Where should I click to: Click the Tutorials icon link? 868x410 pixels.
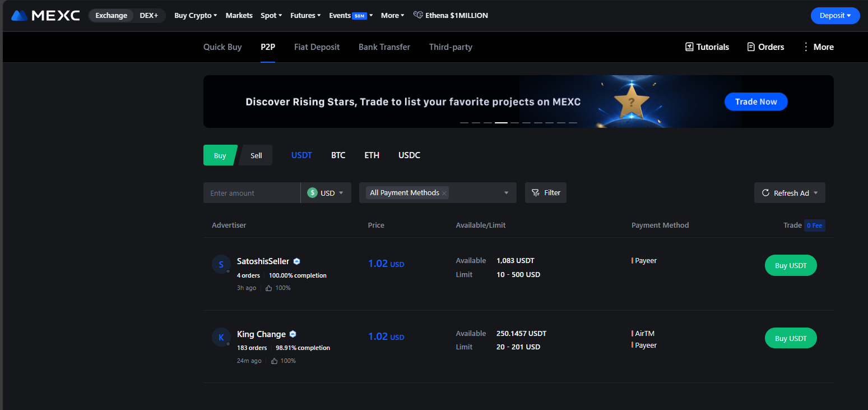[x=707, y=47]
